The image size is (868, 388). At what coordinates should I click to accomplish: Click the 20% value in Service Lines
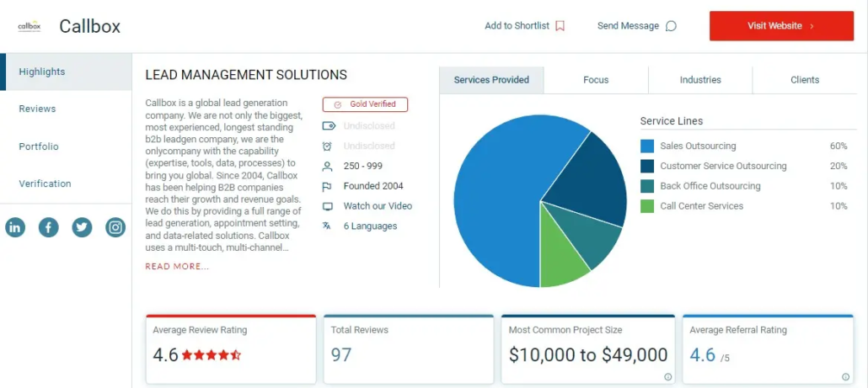(x=839, y=166)
